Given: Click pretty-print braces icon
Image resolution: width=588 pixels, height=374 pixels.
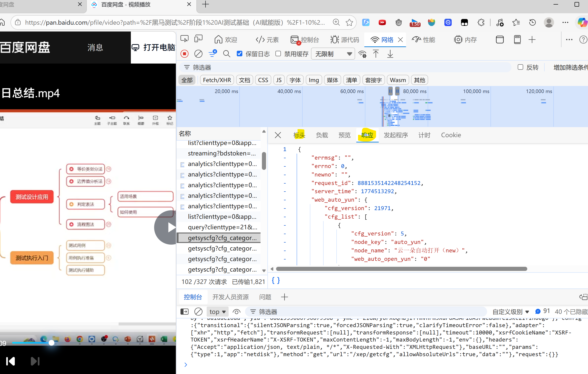Looking at the screenshot, I should point(276,280).
